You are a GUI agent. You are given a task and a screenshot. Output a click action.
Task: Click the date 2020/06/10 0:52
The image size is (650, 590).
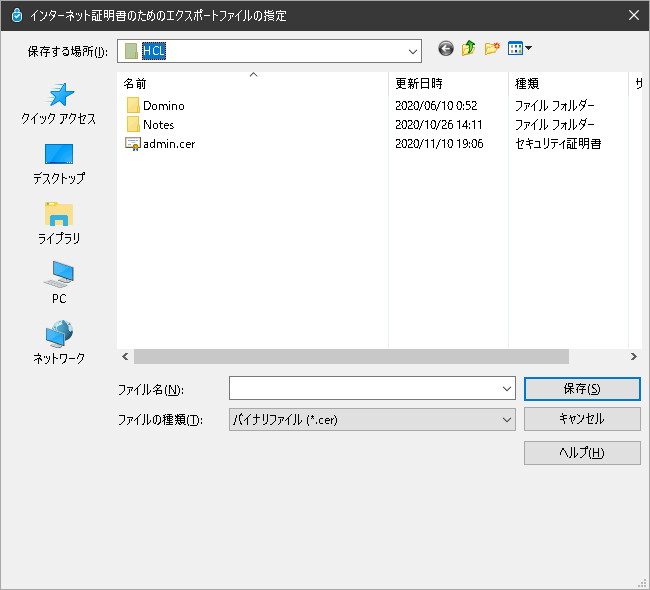[x=436, y=106]
